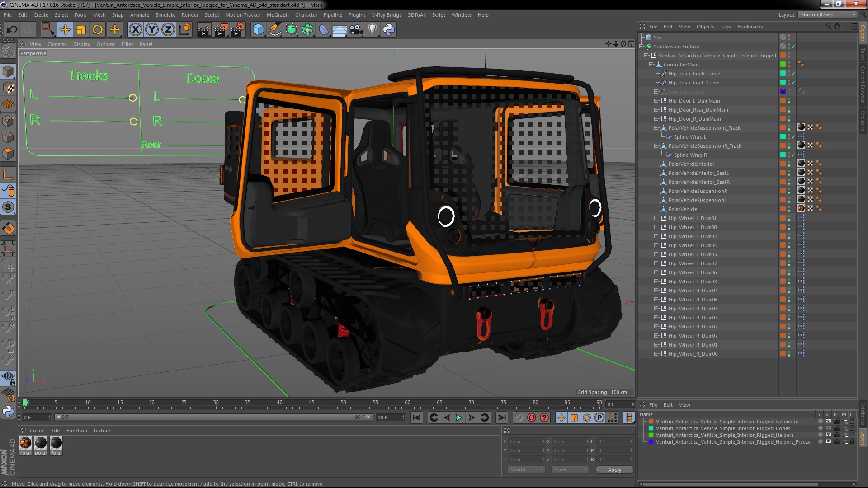
Task: Click the Spline pen tool icon
Action: tap(274, 30)
